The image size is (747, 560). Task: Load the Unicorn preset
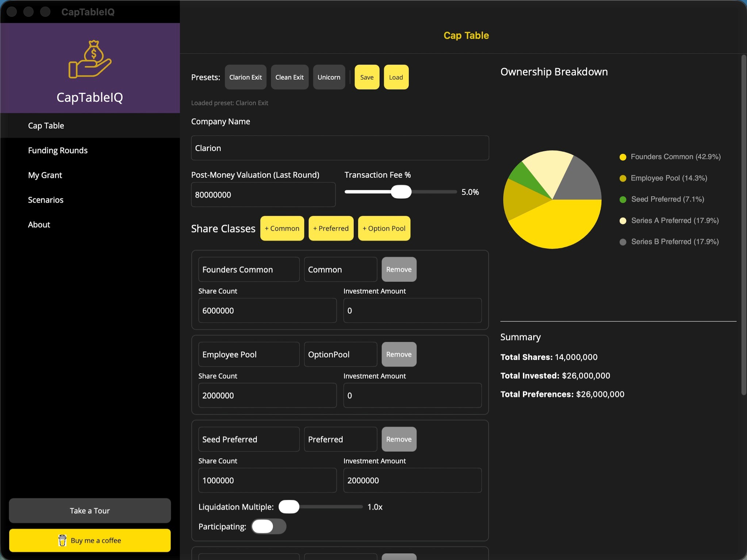tap(329, 77)
